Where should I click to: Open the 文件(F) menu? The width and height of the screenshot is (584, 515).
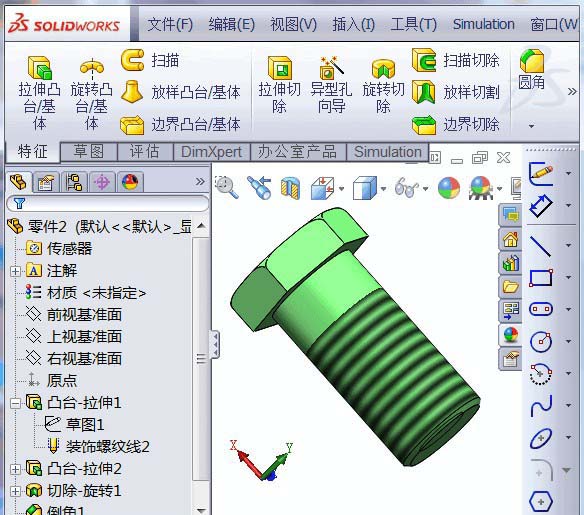point(170,25)
